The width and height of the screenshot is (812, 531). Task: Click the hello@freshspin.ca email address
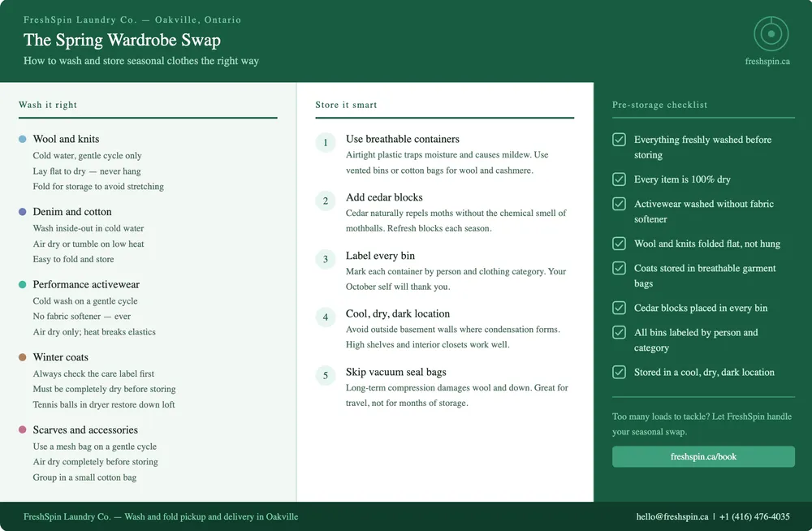672,516
